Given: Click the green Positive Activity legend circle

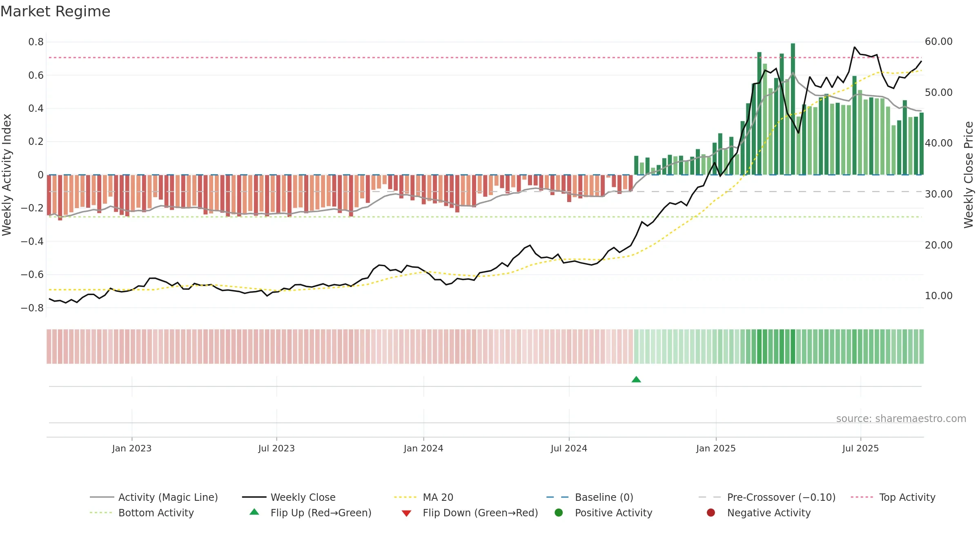Looking at the screenshot, I should 559,512.
